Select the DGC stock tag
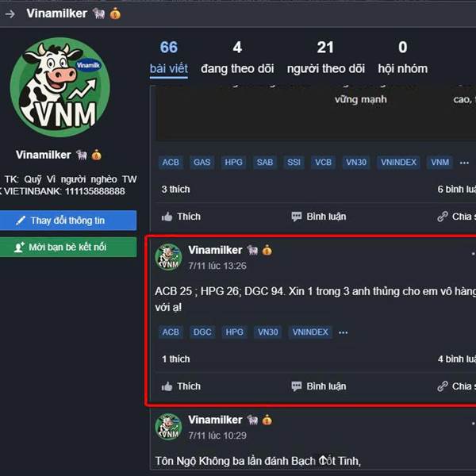The image size is (476, 476). 202,332
